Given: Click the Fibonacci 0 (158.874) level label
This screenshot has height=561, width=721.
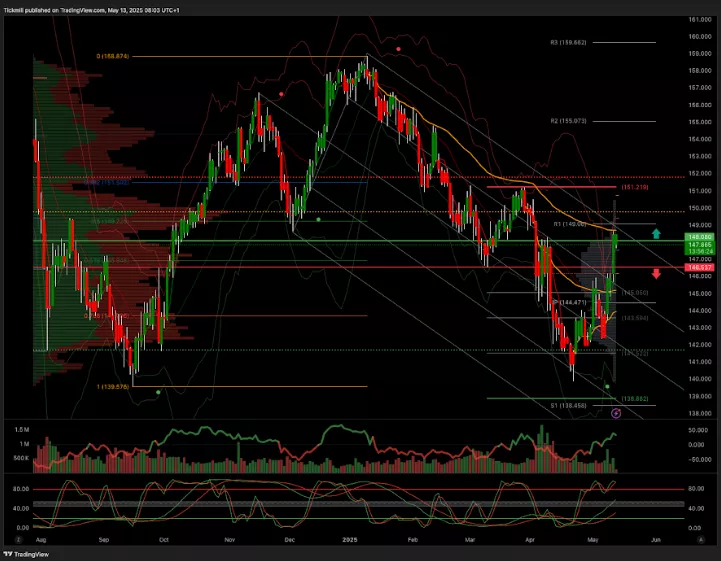Looking at the screenshot, I should [113, 56].
